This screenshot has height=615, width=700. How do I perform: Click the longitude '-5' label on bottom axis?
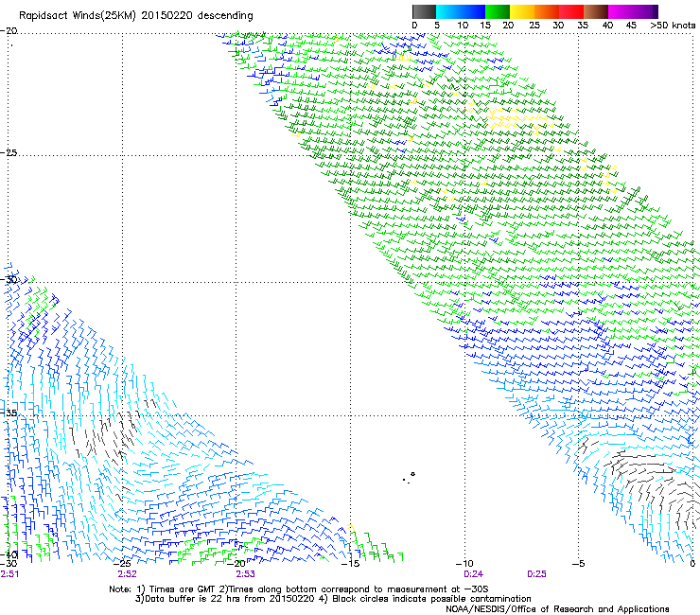578,564
